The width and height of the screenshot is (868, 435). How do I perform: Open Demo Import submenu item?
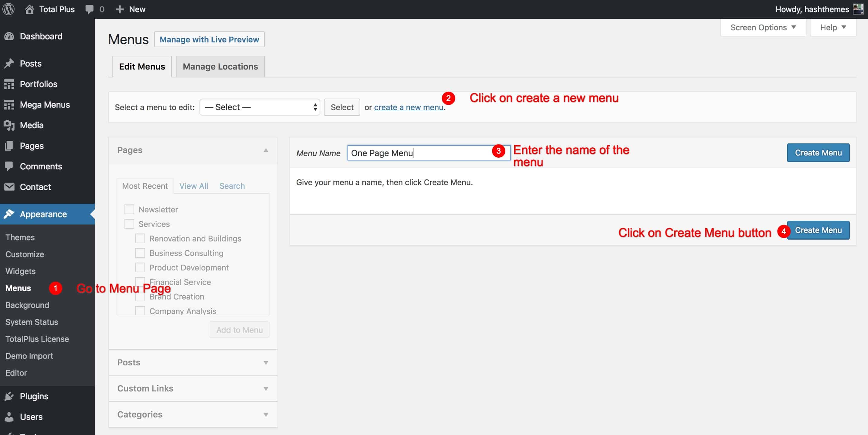pyautogui.click(x=29, y=356)
